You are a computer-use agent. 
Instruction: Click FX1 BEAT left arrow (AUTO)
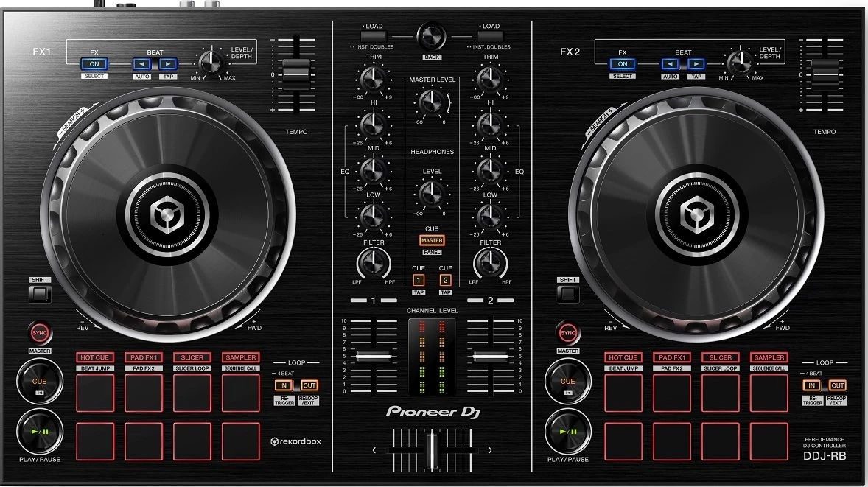pyautogui.click(x=141, y=64)
